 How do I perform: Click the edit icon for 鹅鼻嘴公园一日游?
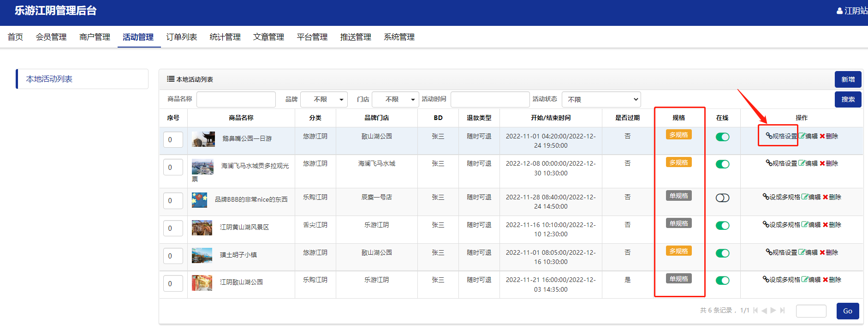pyautogui.click(x=802, y=136)
